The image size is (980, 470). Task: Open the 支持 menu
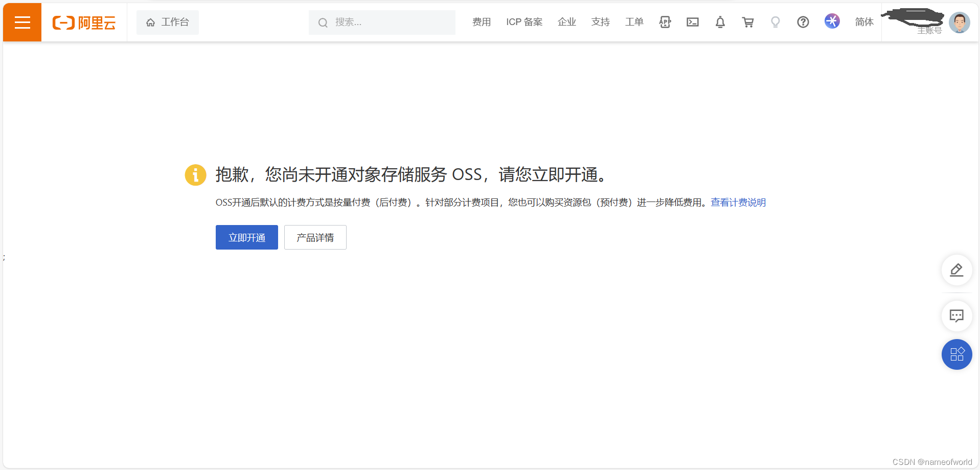coord(601,22)
